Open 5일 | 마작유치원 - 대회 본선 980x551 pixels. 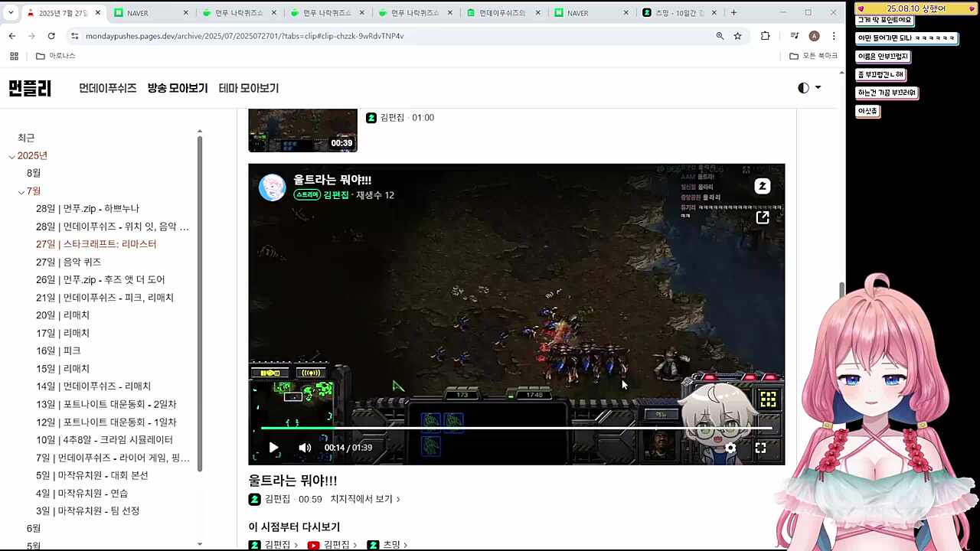(92, 475)
